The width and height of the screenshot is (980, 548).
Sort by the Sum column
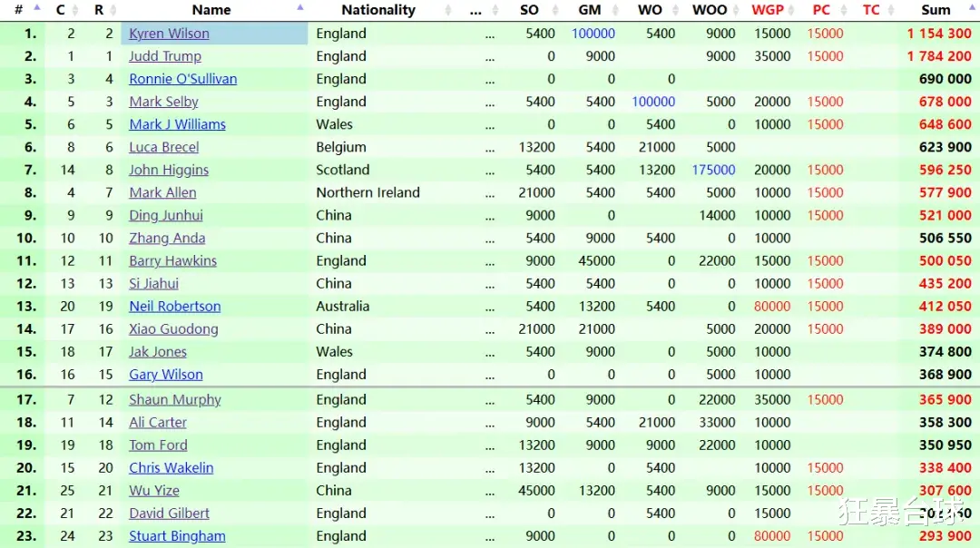(936, 10)
